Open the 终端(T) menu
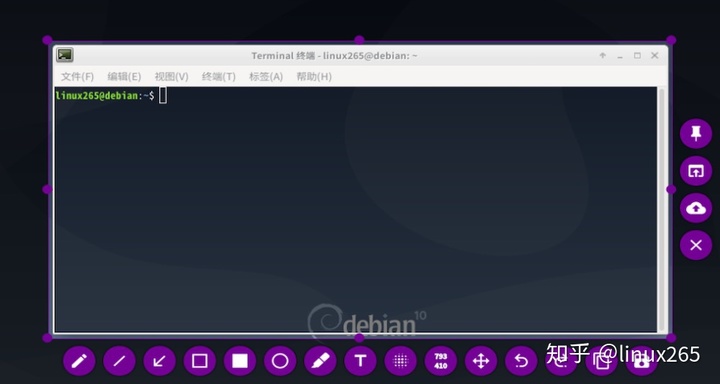 (219, 77)
